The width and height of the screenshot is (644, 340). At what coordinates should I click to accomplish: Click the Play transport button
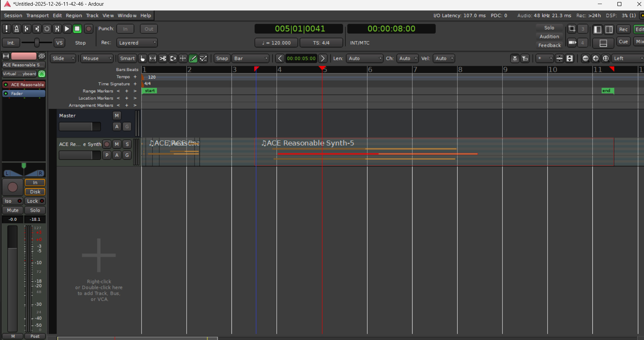(x=67, y=29)
